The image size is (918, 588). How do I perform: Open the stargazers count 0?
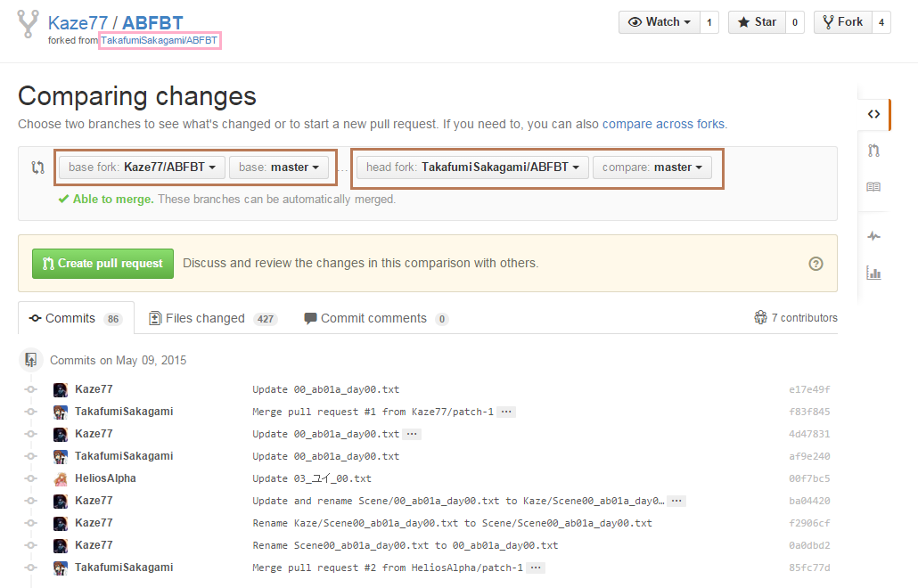[x=794, y=22]
